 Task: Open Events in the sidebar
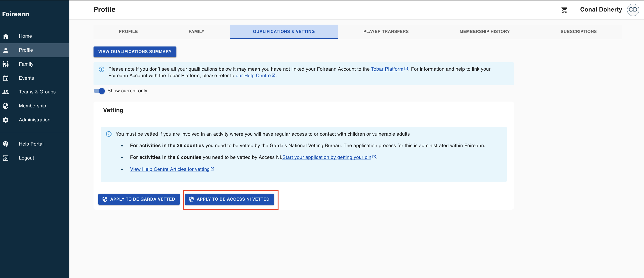[34, 78]
